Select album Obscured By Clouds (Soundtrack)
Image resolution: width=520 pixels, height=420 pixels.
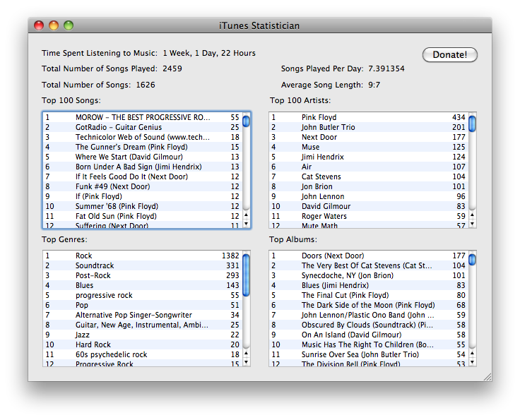tap(369, 325)
